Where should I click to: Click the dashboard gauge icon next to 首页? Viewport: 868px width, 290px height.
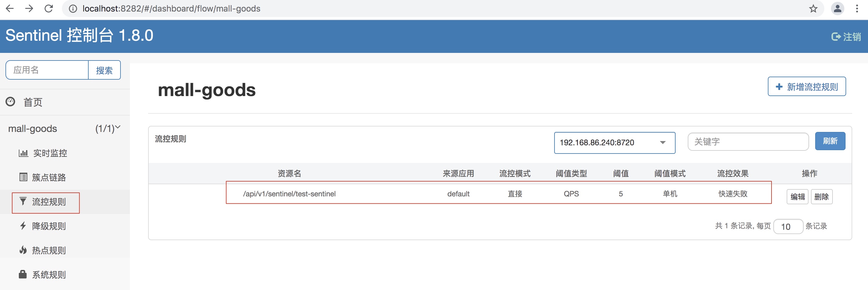tap(10, 102)
